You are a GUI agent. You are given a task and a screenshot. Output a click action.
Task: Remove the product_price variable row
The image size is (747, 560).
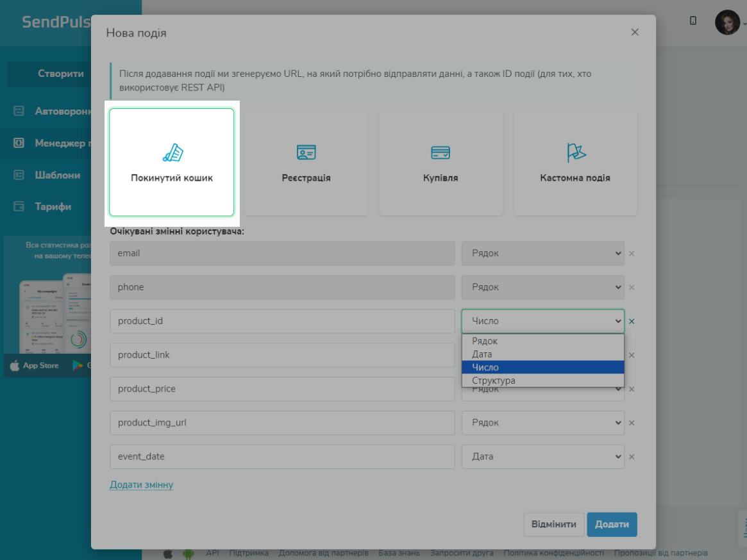(632, 389)
